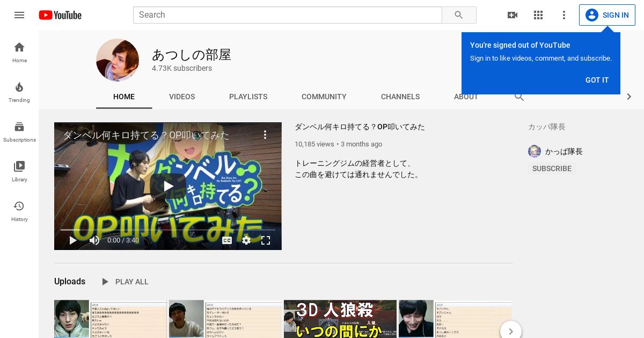Open History in sidebar
The width and height of the screenshot is (644, 338).
click(19, 211)
